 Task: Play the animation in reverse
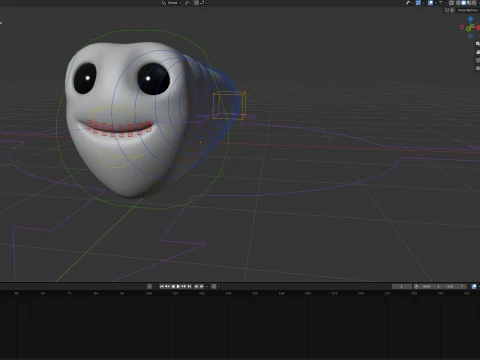click(173, 286)
